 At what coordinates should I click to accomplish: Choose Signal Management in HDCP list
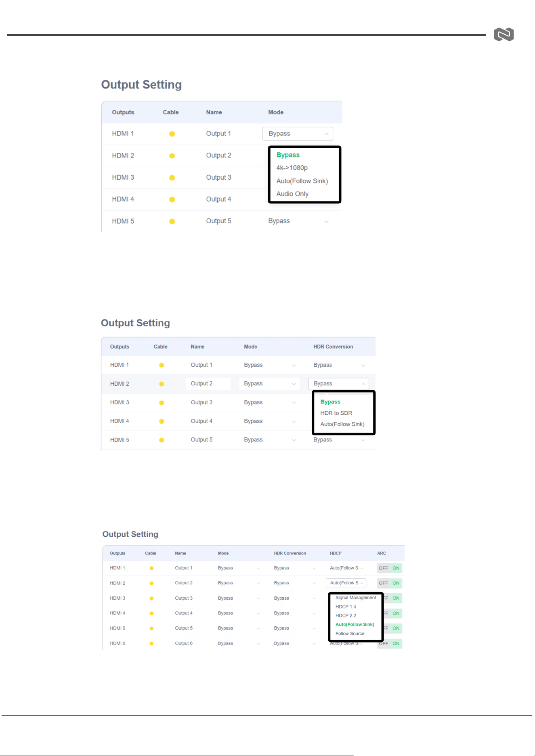(x=356, y=598)
